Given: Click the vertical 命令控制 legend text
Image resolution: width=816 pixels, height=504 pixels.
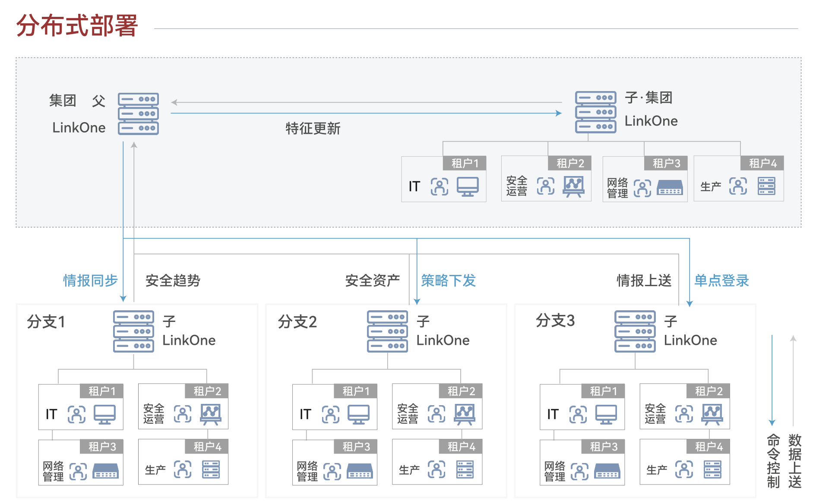Looking at the screenshot, I should 773,461.
